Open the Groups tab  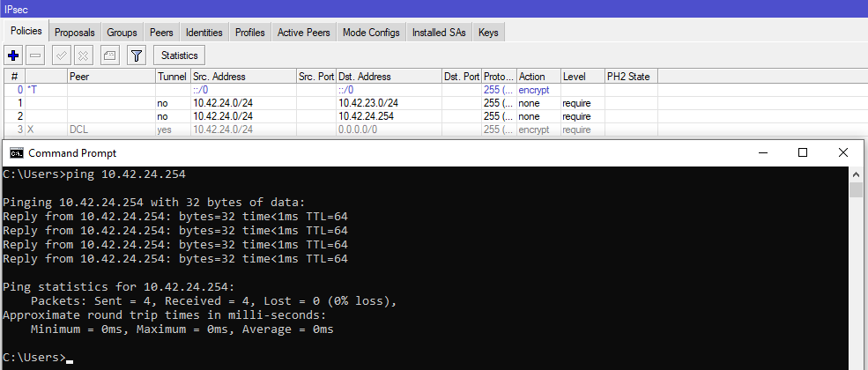tap(122, 33)
